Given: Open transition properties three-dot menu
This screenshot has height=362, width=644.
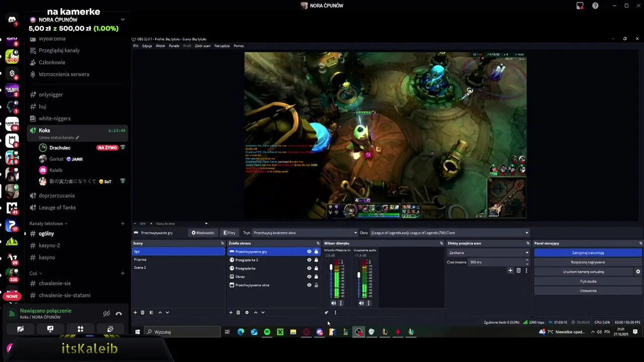Looking at the screenshot, I should coord(526,270).
